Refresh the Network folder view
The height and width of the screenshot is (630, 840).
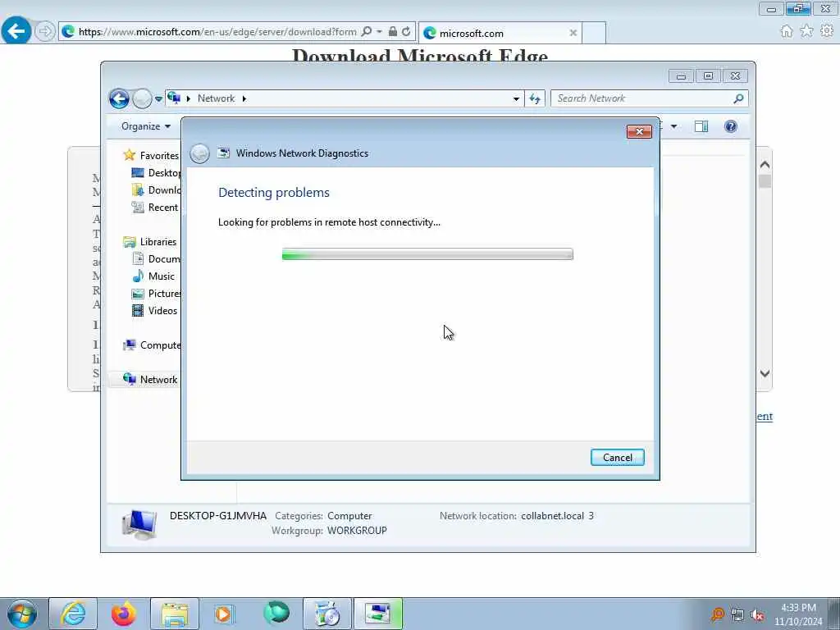[535, 98]
